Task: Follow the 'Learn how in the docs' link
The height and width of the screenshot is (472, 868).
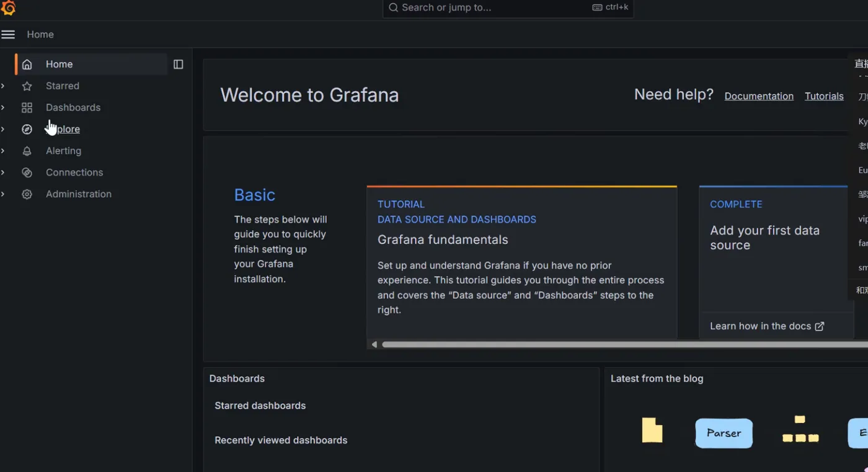Action: point(767,326)
